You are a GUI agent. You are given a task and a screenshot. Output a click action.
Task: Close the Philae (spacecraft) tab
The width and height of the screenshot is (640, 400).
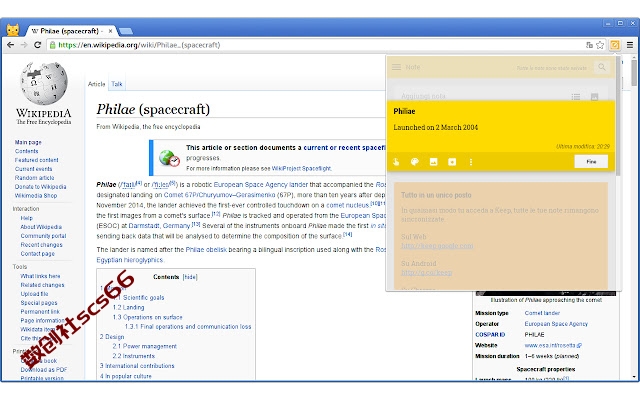pos(110,31)
